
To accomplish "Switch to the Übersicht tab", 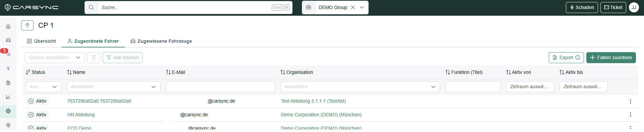I will click(41, 41).
